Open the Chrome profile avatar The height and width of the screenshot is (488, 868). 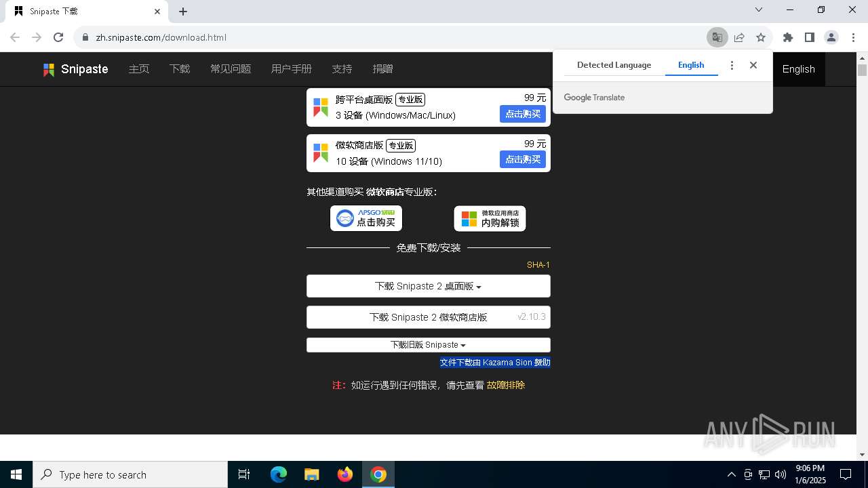(x=831, y=37)
